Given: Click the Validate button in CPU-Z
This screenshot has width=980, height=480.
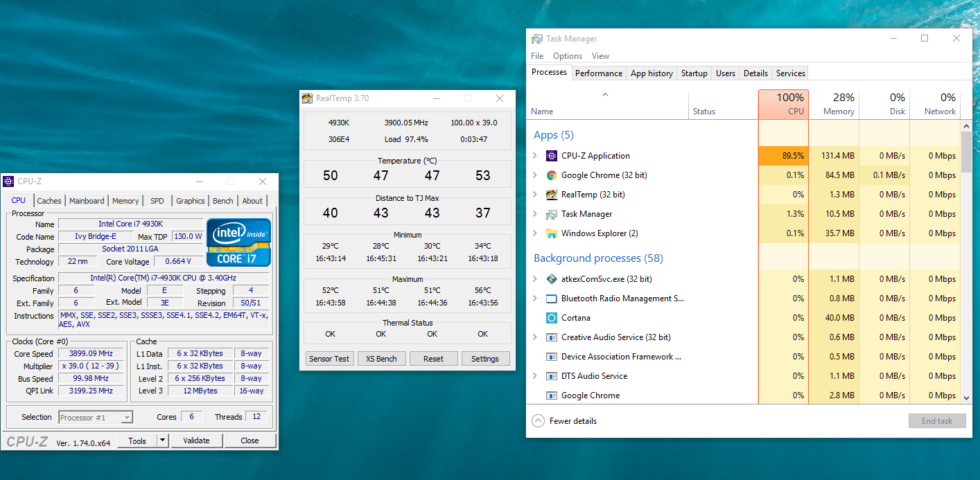Looking at the screenshot, I should 196,441.
